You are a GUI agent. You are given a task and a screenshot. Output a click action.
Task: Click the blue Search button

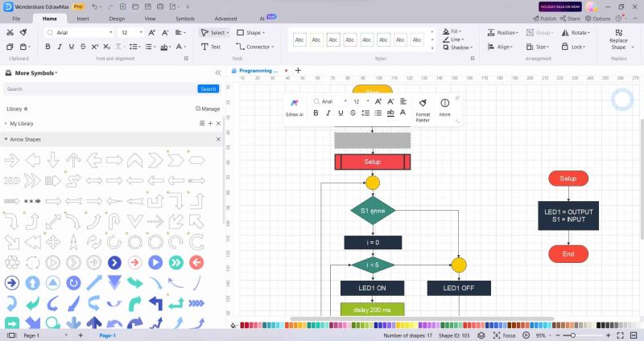208,88
